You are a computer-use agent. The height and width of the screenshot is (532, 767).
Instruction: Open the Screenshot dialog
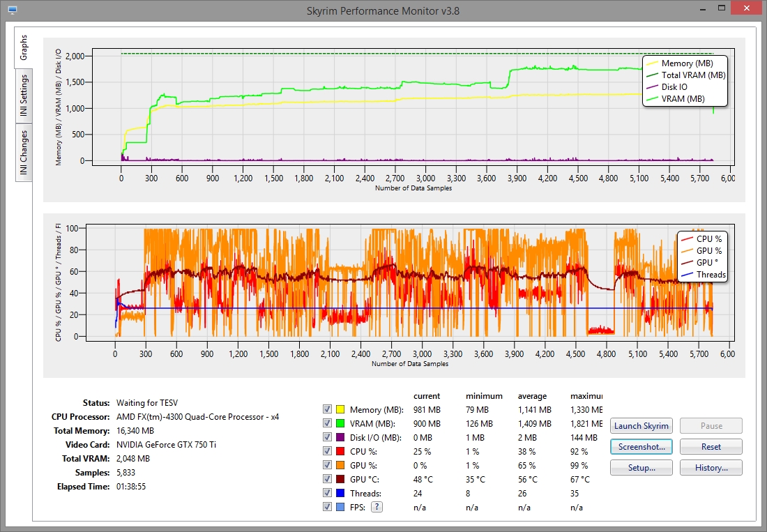point(641,447)
